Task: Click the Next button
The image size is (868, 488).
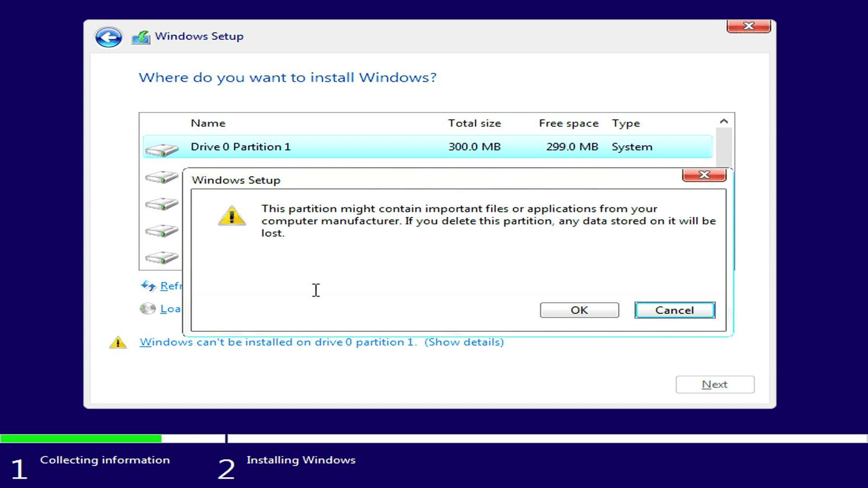Action: pos(715,384)
